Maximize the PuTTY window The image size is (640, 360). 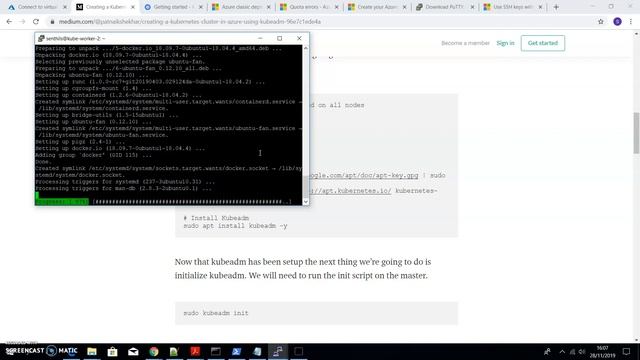coord(280,38)
